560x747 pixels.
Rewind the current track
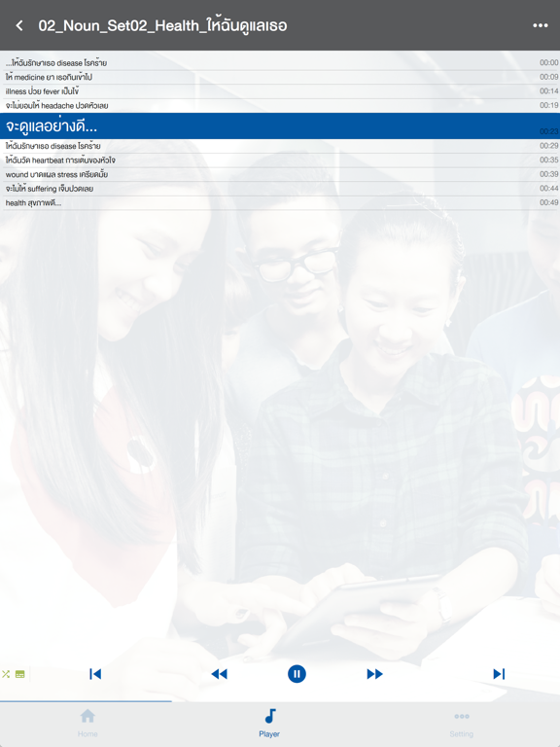(219, 674)
